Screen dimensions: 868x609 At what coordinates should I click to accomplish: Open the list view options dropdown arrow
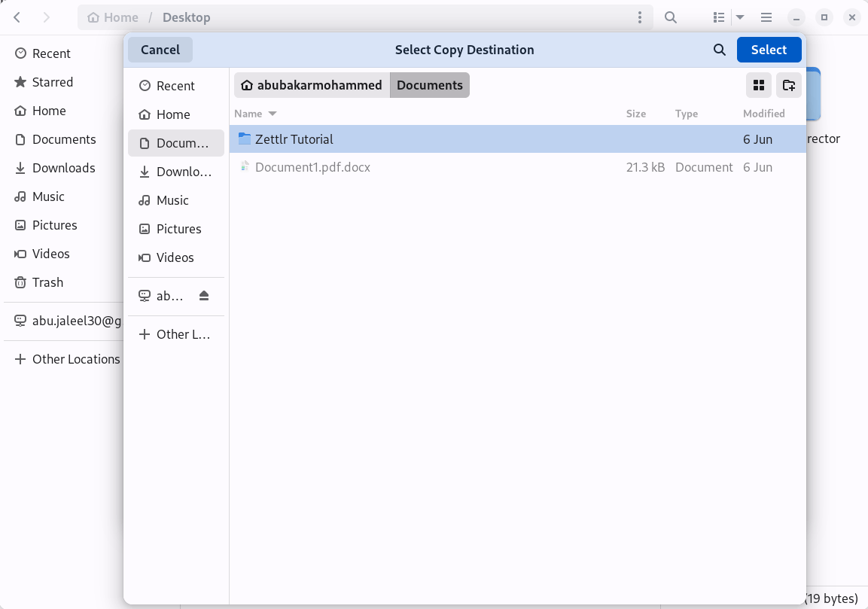pyautogui.click(x=739, y=17)
